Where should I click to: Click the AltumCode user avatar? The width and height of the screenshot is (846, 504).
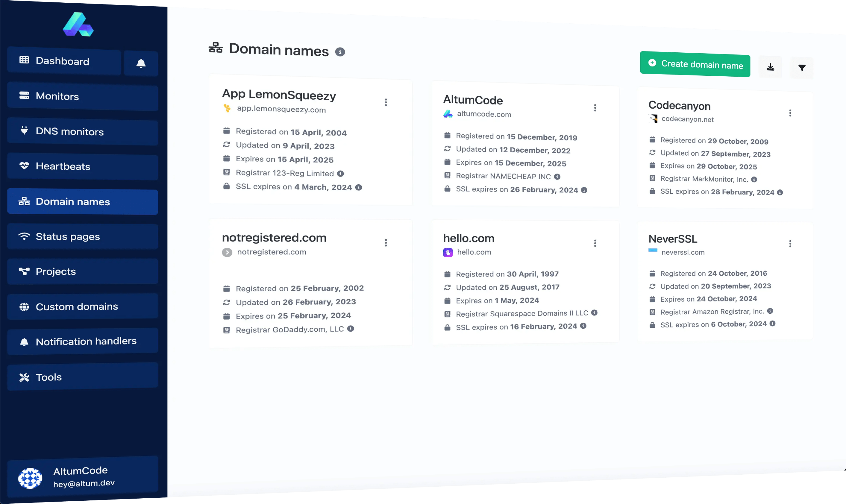[30, 478]
